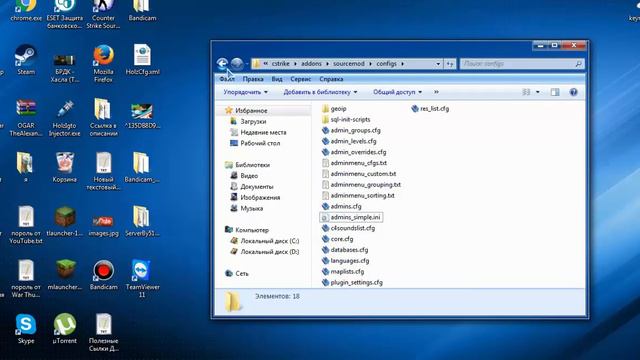
Task: Open Локальный диск (D:) in sidebar
Action: pyautogui.click(x=269, y=252)
